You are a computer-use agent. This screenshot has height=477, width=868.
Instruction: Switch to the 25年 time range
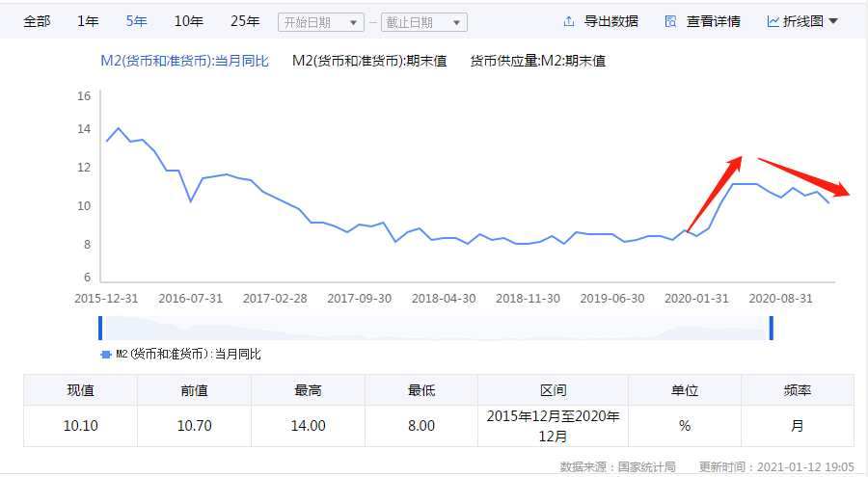245,21
